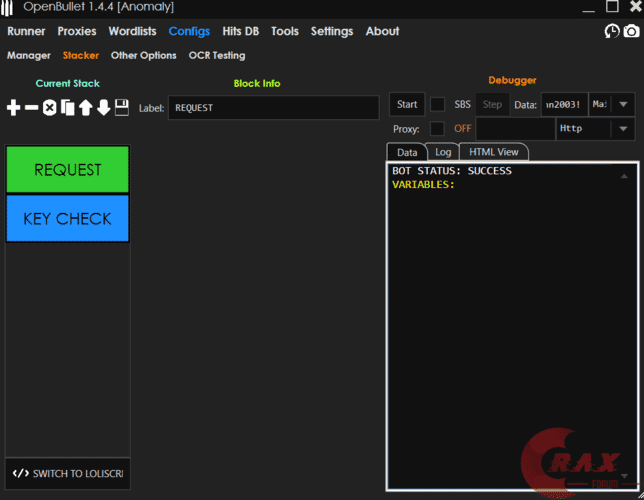The height and width of the screenshot is (500, 644).
Task: Edit the Label field containing REQUEST
Action: (x=274, y=108)
